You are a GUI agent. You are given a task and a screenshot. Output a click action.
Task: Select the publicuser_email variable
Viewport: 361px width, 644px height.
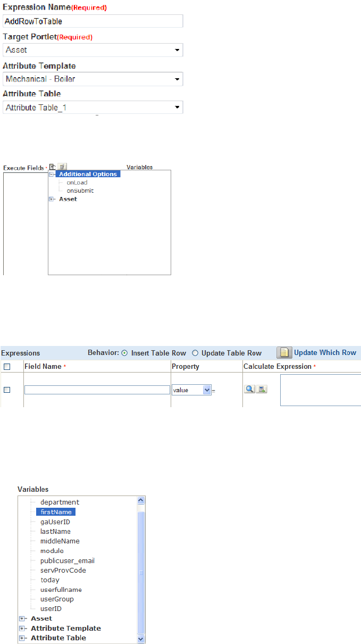pyautogui.click(x=68, y=560)
